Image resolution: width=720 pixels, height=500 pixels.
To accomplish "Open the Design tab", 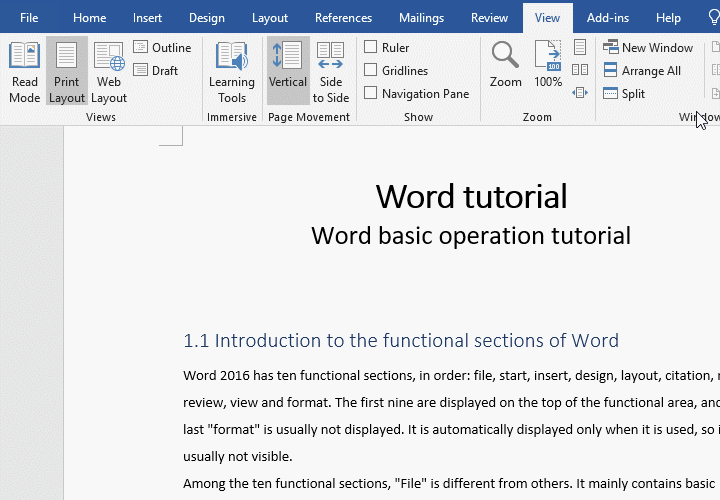I will tap(207, 17).
